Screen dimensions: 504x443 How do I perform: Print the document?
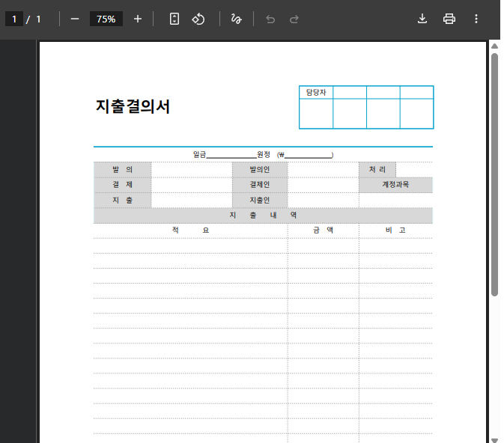449,19
